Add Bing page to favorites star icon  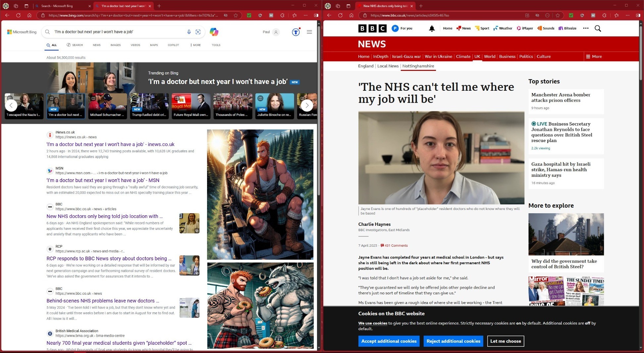pos(236,15)
